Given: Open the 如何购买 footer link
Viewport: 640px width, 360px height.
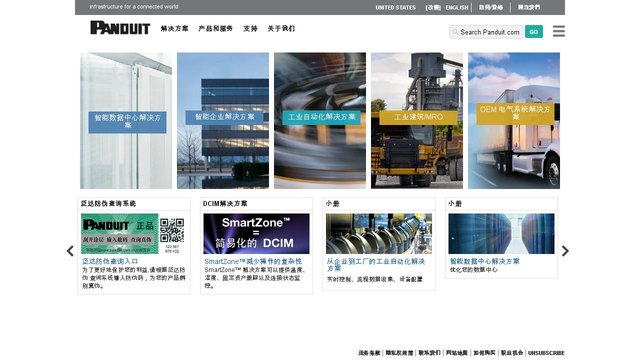Looking at the screenshot, I should (484, 353).
